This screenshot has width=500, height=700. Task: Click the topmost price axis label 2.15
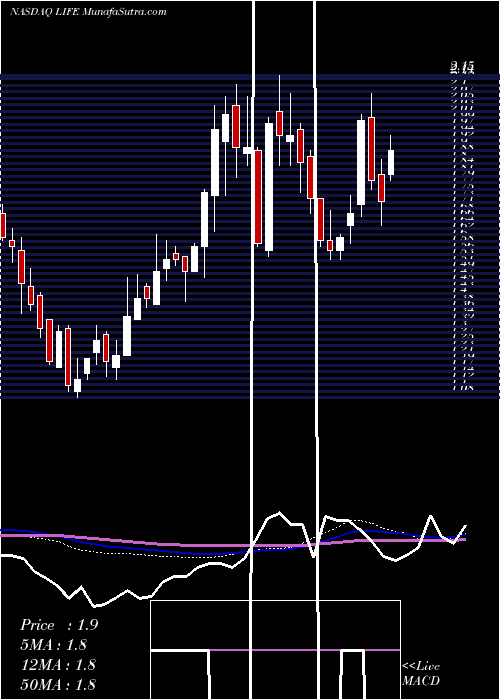coord(462,68)
